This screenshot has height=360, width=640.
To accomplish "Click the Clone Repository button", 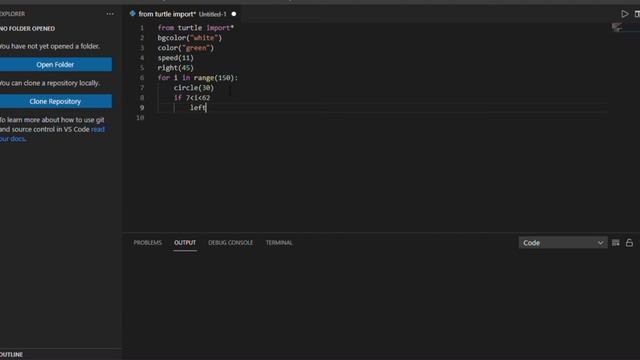I will (x=55, y=101).
